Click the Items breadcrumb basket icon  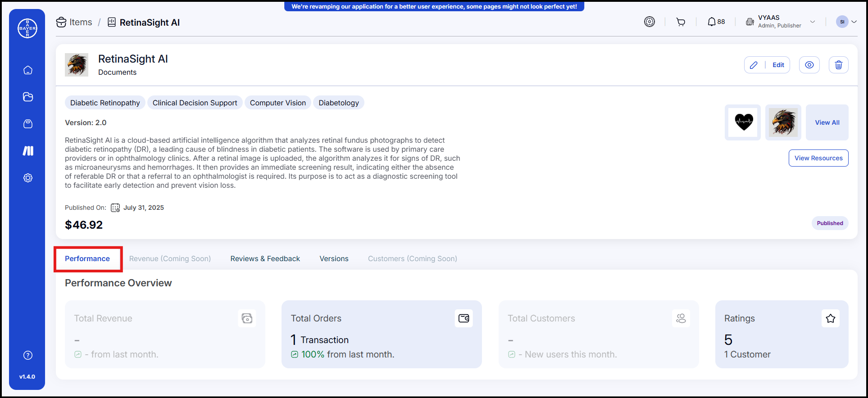coord(61,22)
